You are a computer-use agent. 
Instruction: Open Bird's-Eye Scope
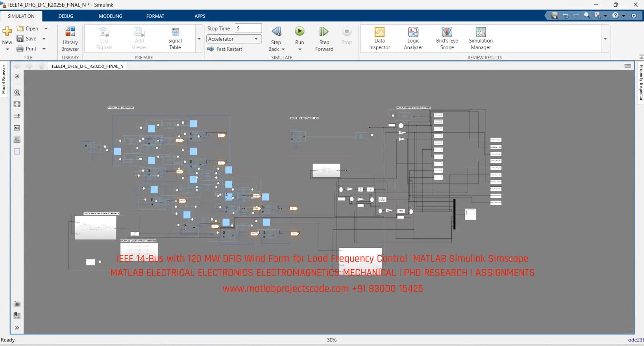tap(447, 39)
